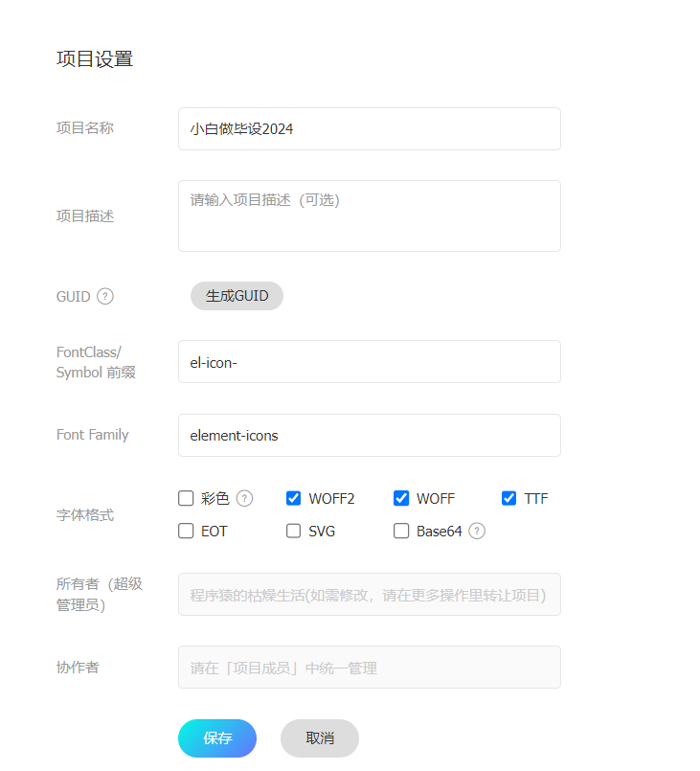Image resolution: width=700 pixels, height=771 pixels.
Task: Click the GUID help question-mark icon
Action: (x=105, y=297)
